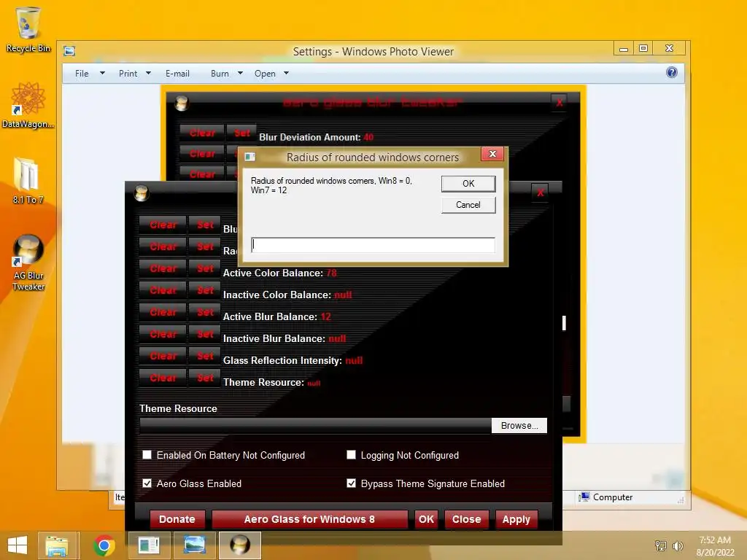Cancel the radius of rounded corners dialog
Screen dimensions: 747x560
pos(468,205)
